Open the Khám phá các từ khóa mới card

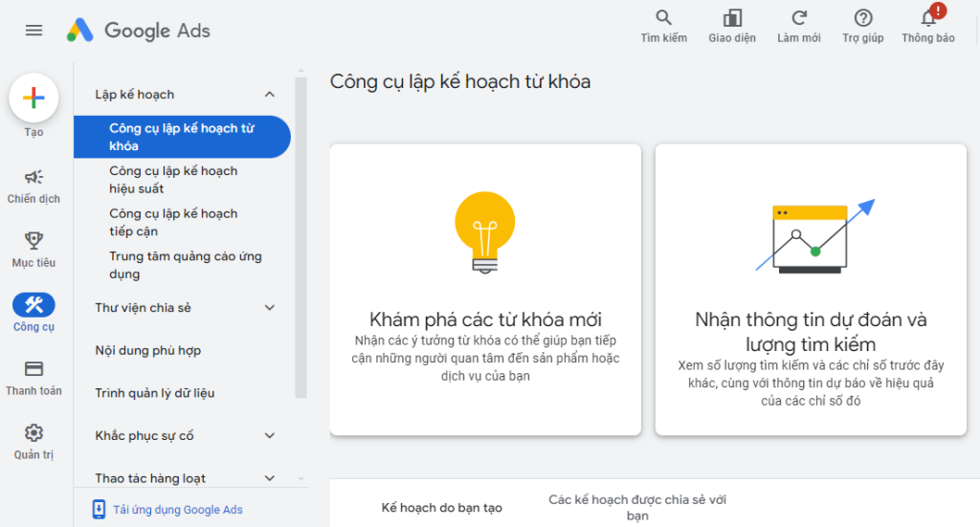tap(485, 290)
